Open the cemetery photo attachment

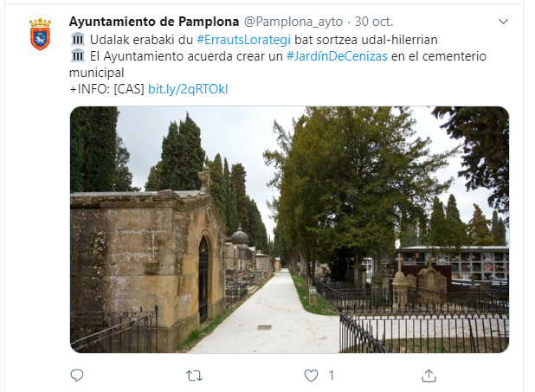(x=289, y=229)
